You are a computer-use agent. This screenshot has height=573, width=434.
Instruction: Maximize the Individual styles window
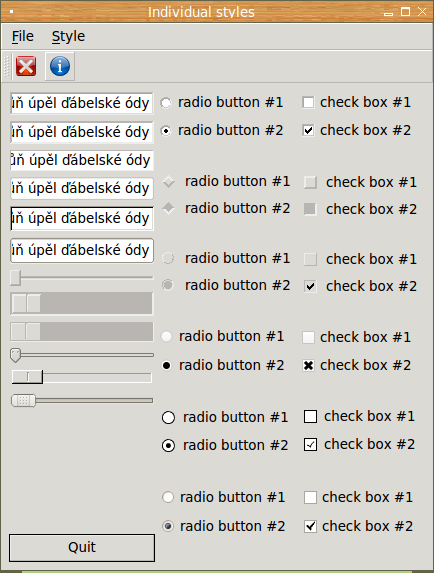(405, 12)
